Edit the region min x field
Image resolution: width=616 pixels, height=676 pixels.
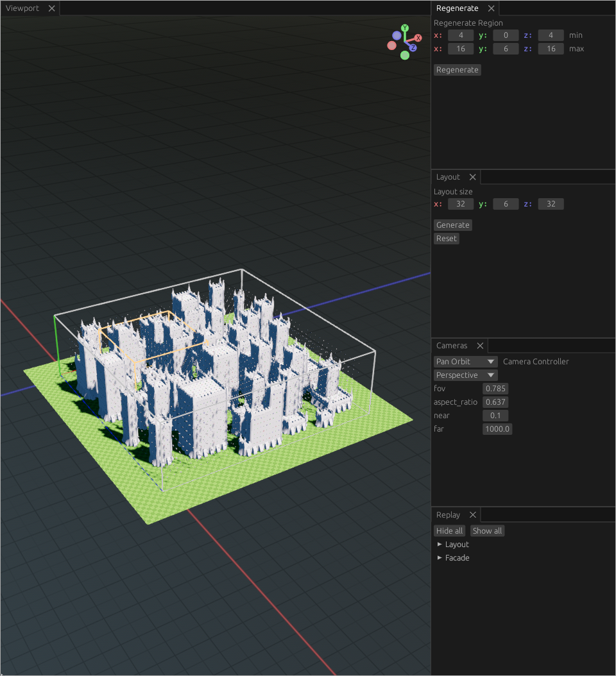coord(461,35)
